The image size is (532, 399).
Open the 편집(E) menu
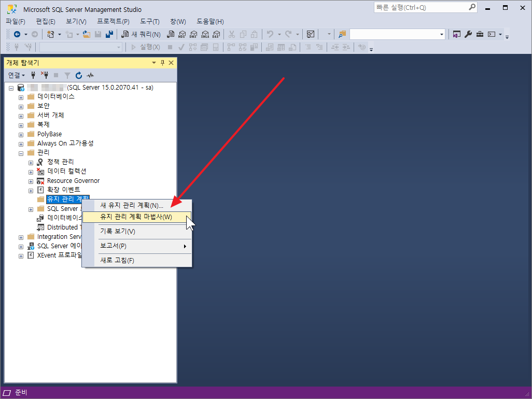pos(46,22)
